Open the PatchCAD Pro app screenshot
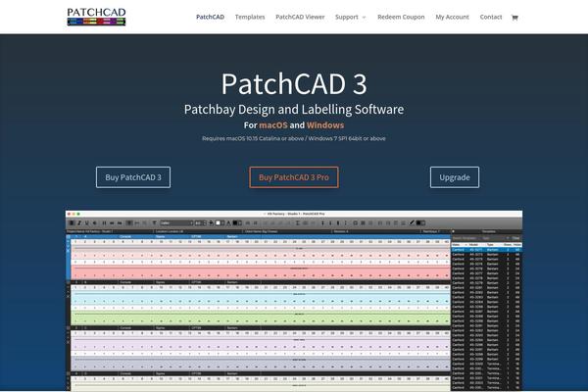588x392 pixels. pyautogui.click(x=294, y=301)
